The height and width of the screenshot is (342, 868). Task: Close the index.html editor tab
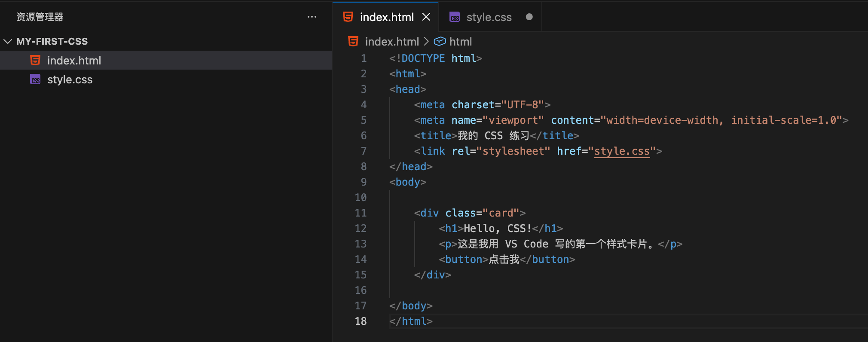point(426,17)
